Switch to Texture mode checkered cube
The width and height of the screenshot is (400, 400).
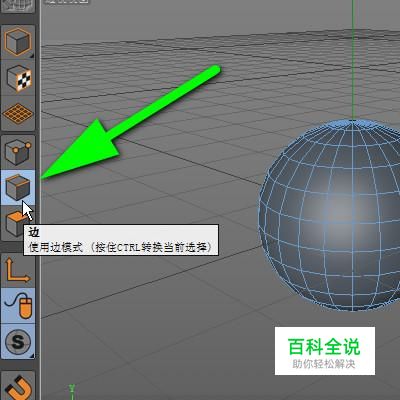pyautogui.click(x=18, y=79)
